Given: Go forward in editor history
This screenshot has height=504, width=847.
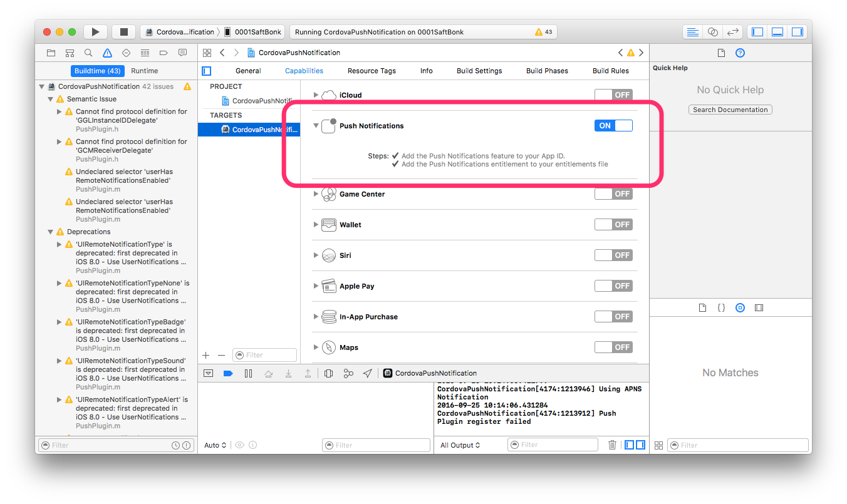Looking at the screenshot, I should click(x=236, y=53).
